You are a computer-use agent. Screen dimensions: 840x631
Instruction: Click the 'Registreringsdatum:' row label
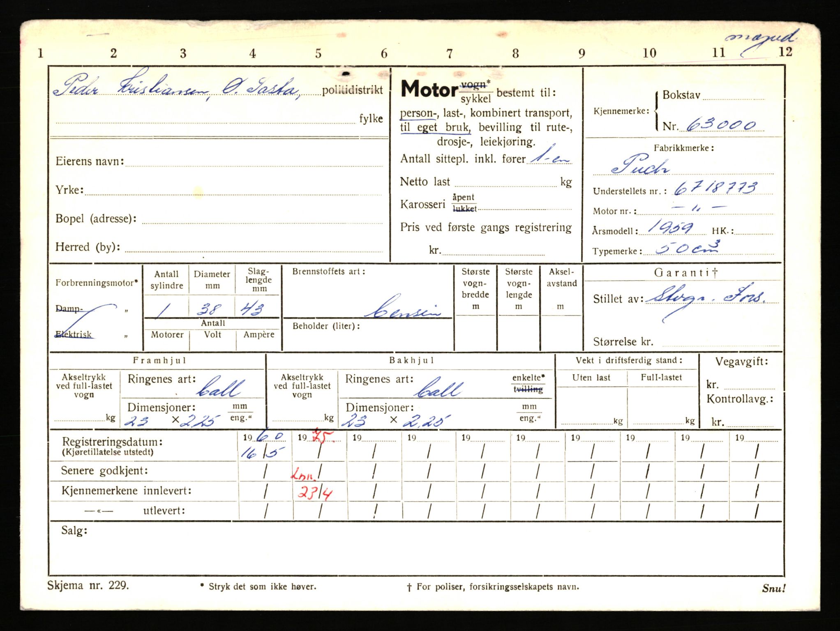tap(112, 442)
